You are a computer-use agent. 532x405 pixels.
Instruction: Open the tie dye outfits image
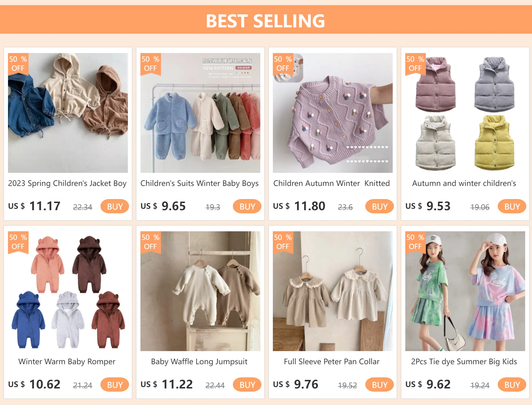point(465,291)
